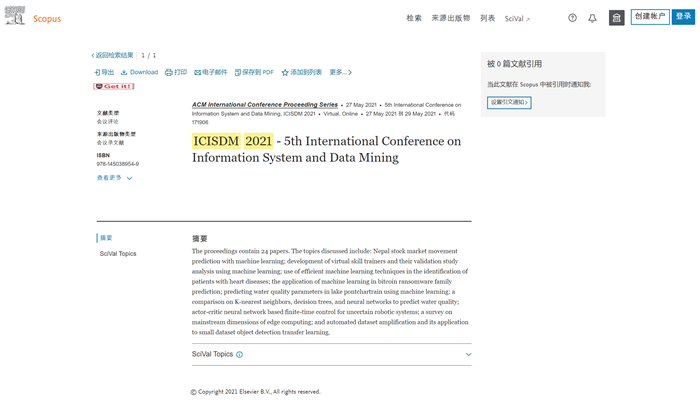This screenshot has height=405, width=700.
Task: Email the record with 电子邮件
Action: click(x=211, y=72)
